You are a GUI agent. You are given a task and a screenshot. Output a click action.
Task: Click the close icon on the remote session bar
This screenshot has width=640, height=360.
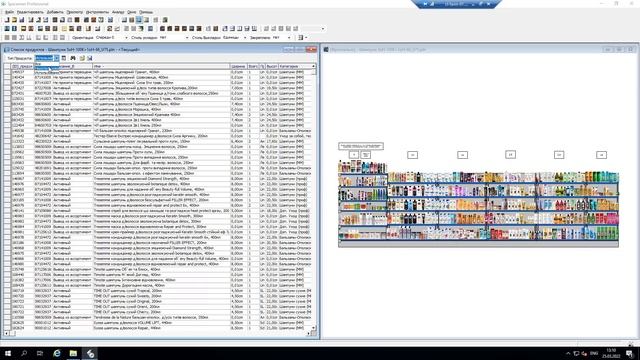click(x=488, y=4)
